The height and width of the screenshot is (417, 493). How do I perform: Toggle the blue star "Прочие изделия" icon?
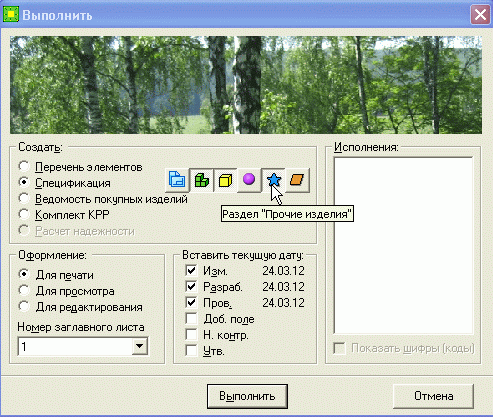pos(273,180)
